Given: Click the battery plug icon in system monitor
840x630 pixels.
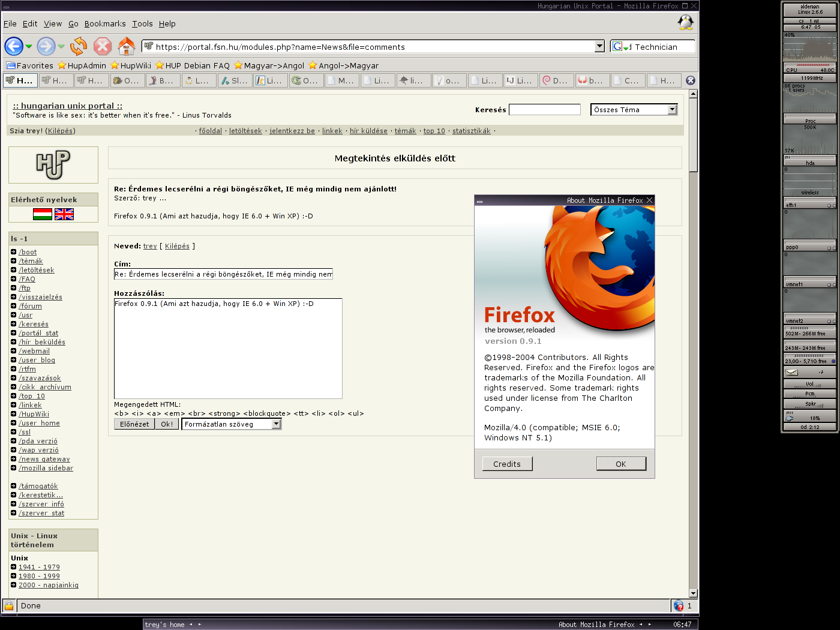Looking at the screenshot, I should point(790,418).
